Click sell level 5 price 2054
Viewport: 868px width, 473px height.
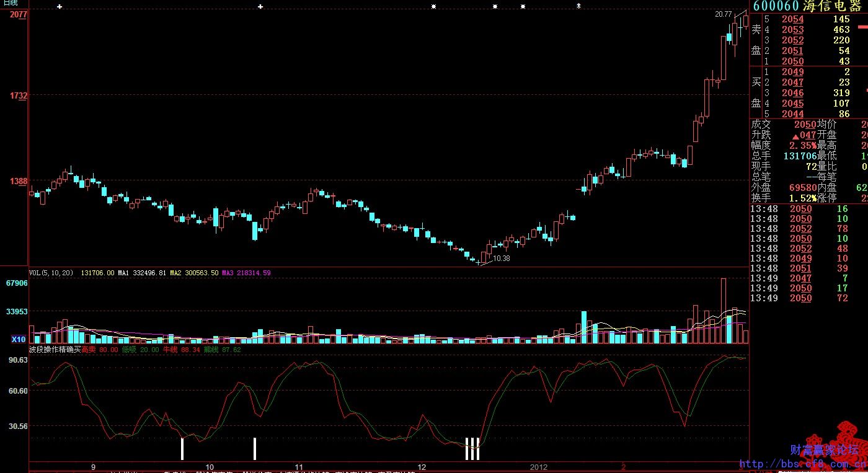pyautogui.click(x=792, y=19)
